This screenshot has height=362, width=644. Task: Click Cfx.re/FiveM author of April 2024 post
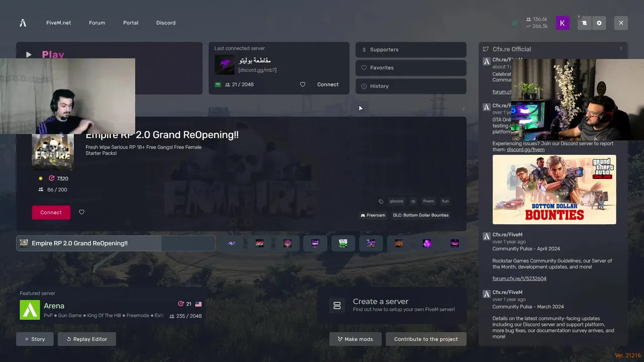[507, 235]
